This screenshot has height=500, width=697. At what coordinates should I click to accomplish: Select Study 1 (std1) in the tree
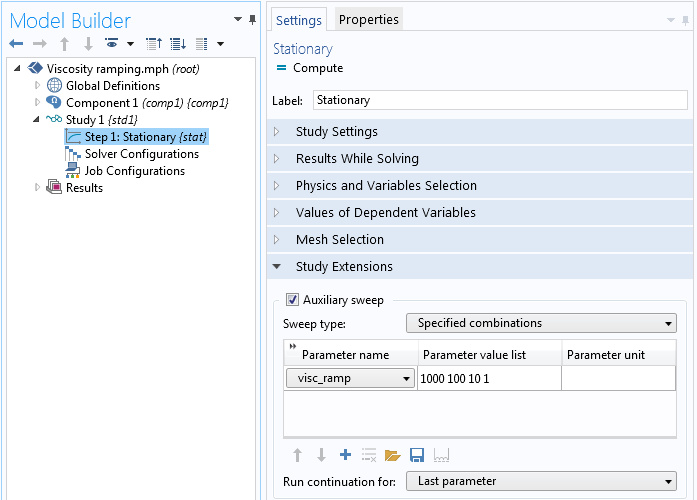click(x=102, y=120)
